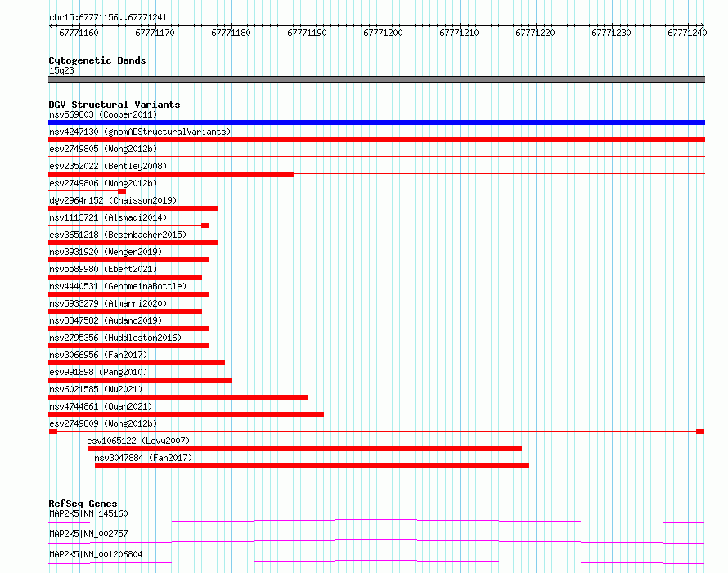This screenshot has height=573, width=728.
Task: Open esv1065122 (Levy2007) label
Action: click(x=138, y=441)
